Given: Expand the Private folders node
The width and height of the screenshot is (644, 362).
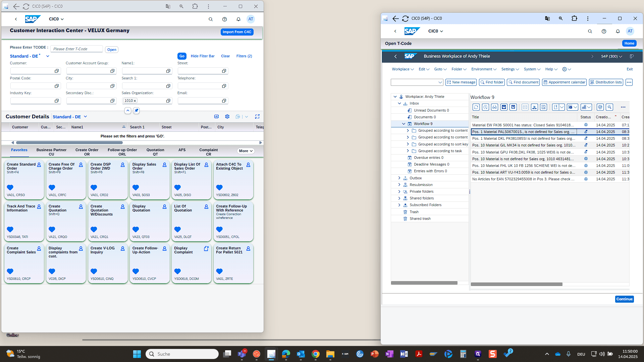Looking at the screenshot, I should tap(399, 192).
